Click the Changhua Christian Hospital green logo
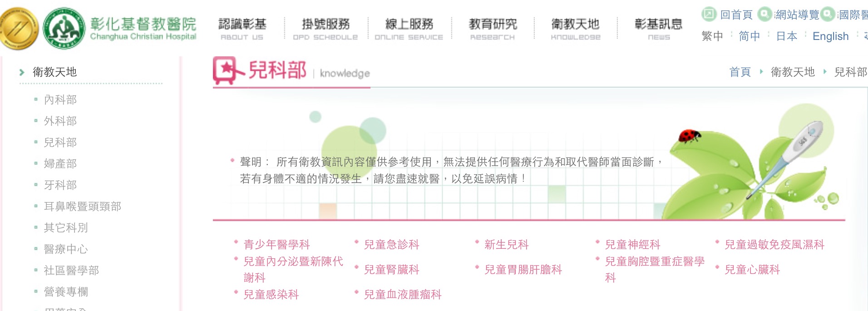The width and height of the screenshot is (868, 311). click(64, 28)
